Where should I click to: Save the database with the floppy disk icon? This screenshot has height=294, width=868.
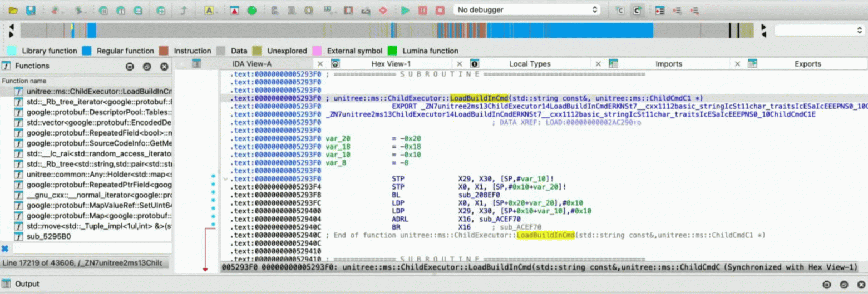coord(31,10)
